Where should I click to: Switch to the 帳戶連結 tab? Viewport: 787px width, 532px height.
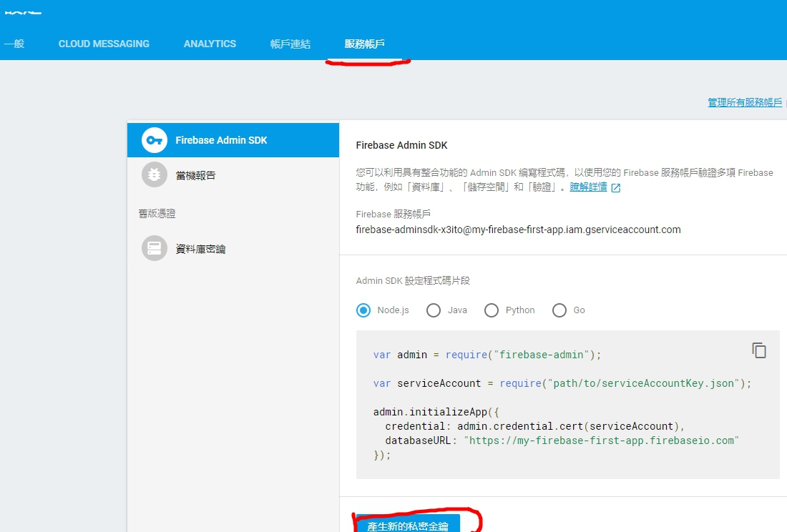pos(290,44)
